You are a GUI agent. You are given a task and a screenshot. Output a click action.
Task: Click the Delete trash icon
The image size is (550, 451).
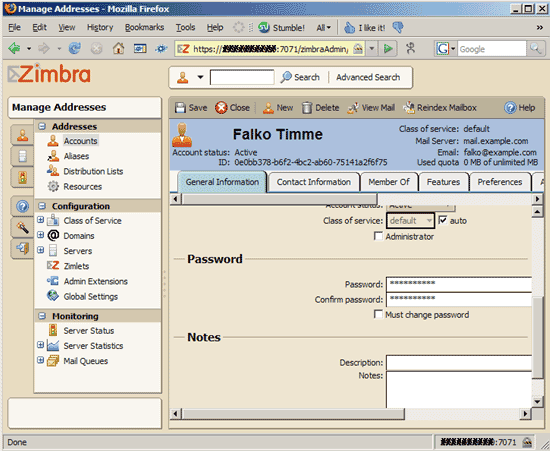pyautogui.click(x=307, y=108)
